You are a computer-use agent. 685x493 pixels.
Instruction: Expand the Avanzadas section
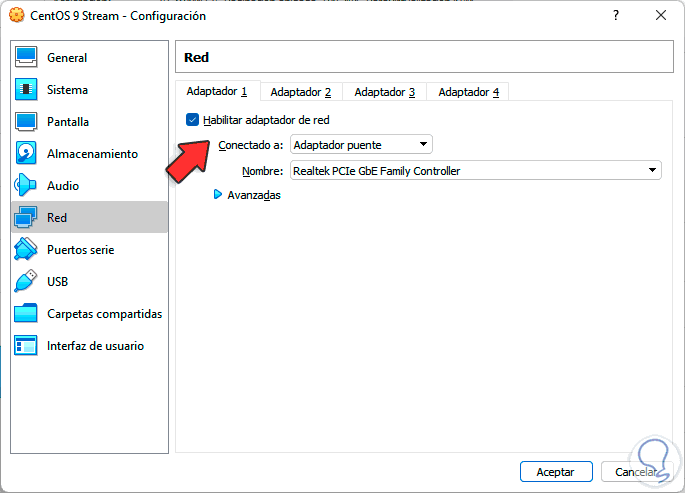[218, 195]
